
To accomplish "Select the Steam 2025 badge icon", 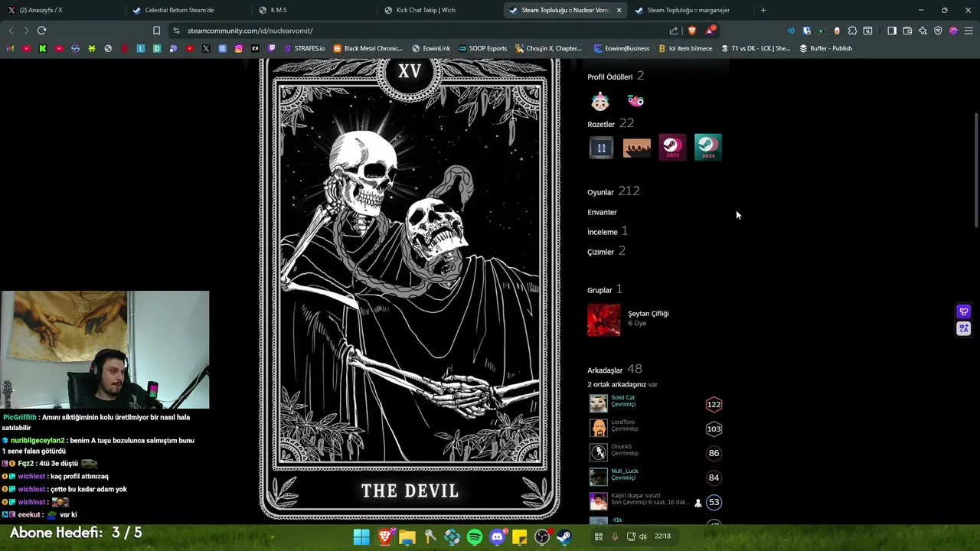I will click(672, 147).
